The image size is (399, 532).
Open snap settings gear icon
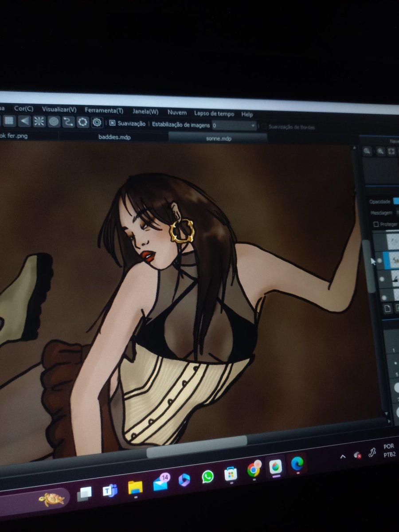[x=97, y=122]
